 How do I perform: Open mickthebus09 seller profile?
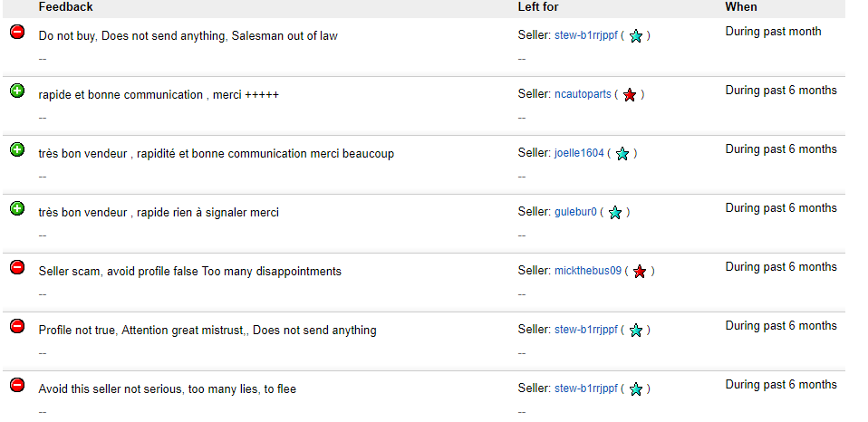[588, 271]
